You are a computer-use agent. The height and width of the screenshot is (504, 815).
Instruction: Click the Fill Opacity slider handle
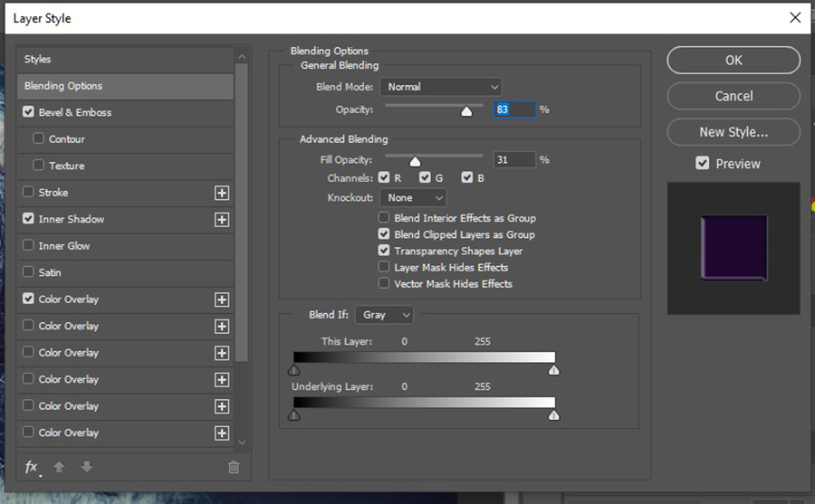click(x=415, y=162)
